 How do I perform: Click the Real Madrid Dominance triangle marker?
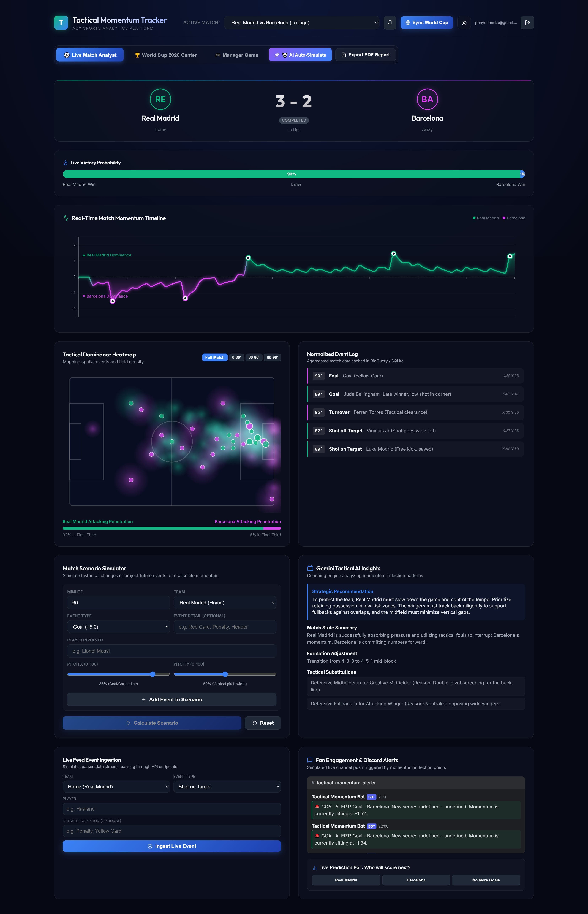tap(84, 255)
